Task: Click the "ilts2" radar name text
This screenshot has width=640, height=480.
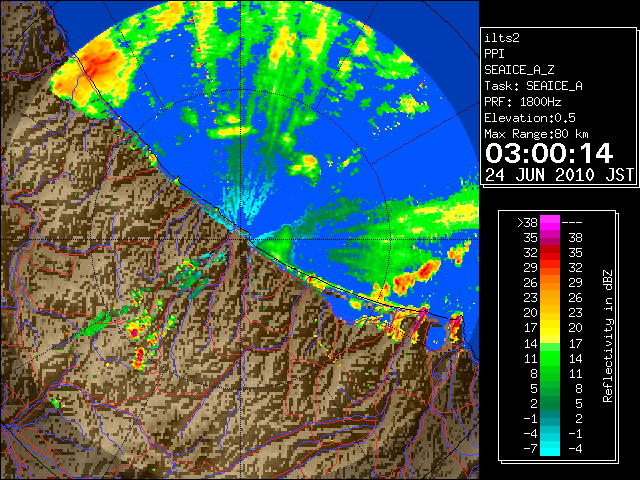Action: tap(502, 38)
